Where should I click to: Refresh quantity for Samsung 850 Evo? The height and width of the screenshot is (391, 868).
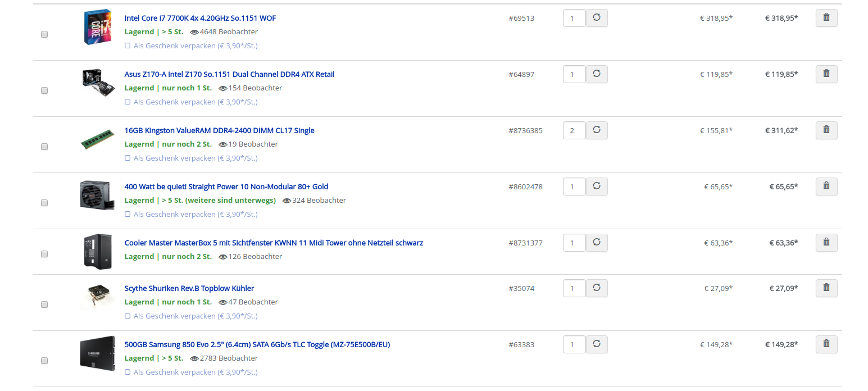pyautogui.click(x=597, y=344)
